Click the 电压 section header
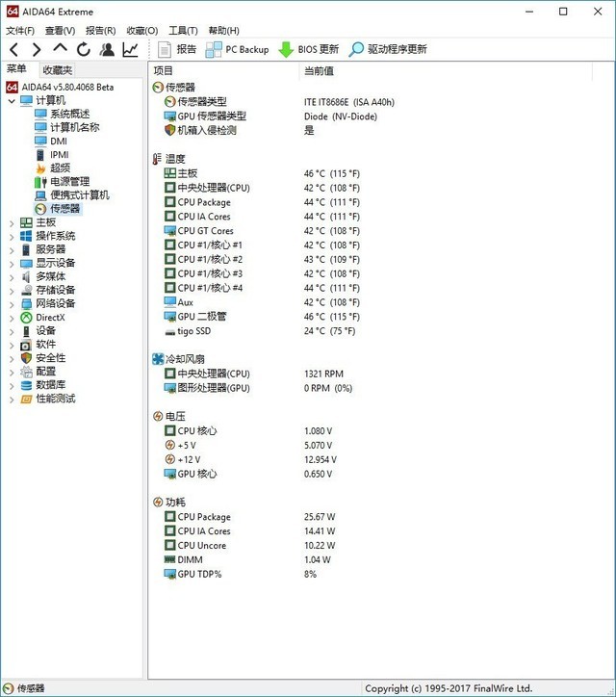Image resolution: width=616 pixels, height=697 pixels. [x=169, y=417]
